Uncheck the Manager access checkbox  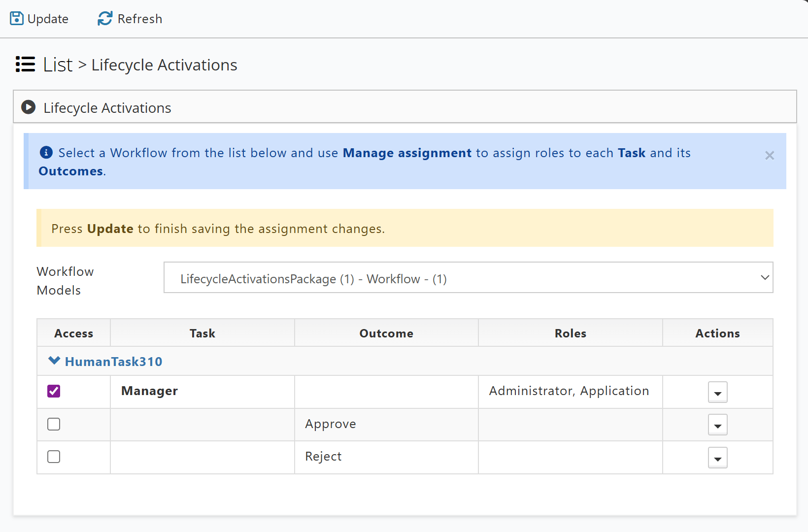pos(54,391)
